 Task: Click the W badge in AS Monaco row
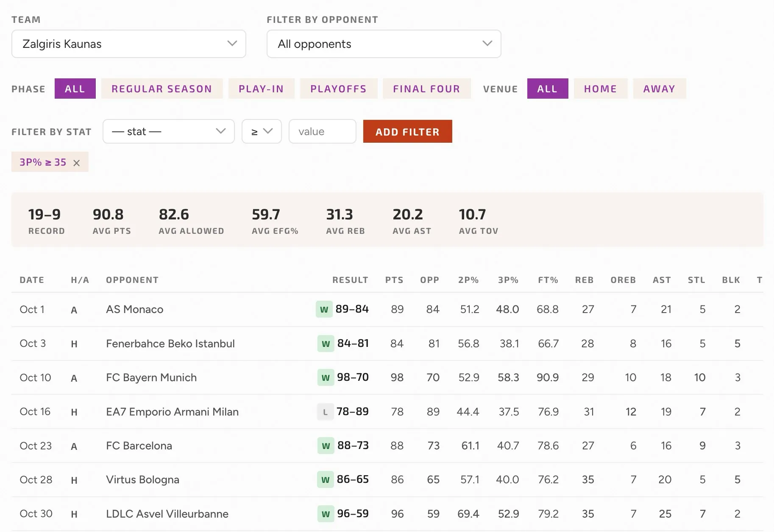pos(324,309)
